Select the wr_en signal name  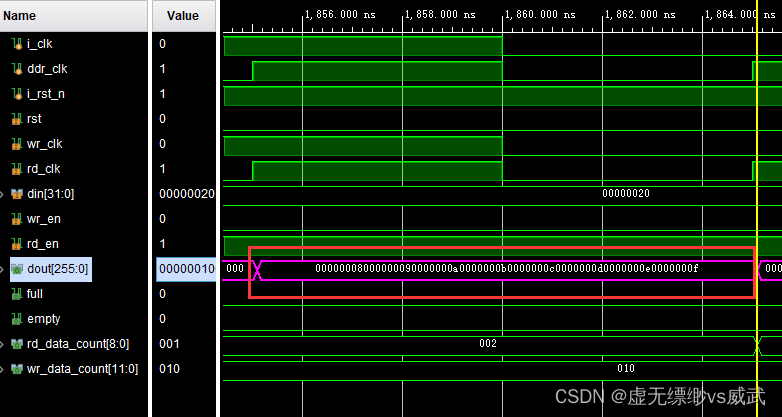coord(43,219)
